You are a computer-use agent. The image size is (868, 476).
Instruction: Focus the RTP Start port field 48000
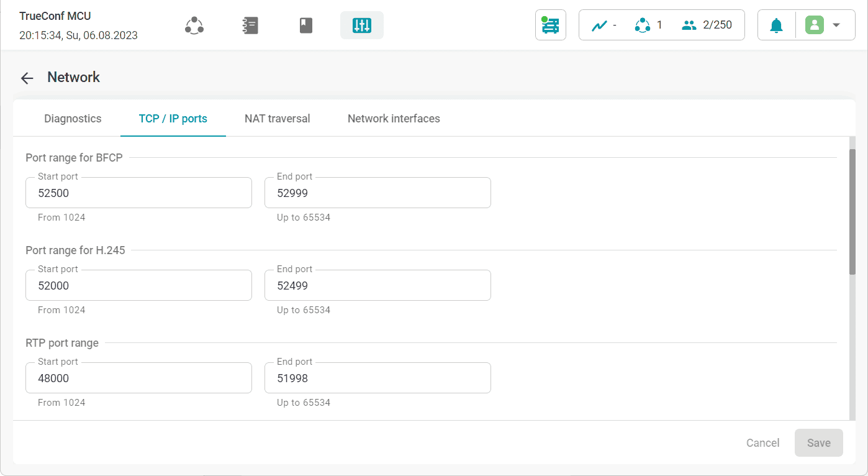(138, 378)
